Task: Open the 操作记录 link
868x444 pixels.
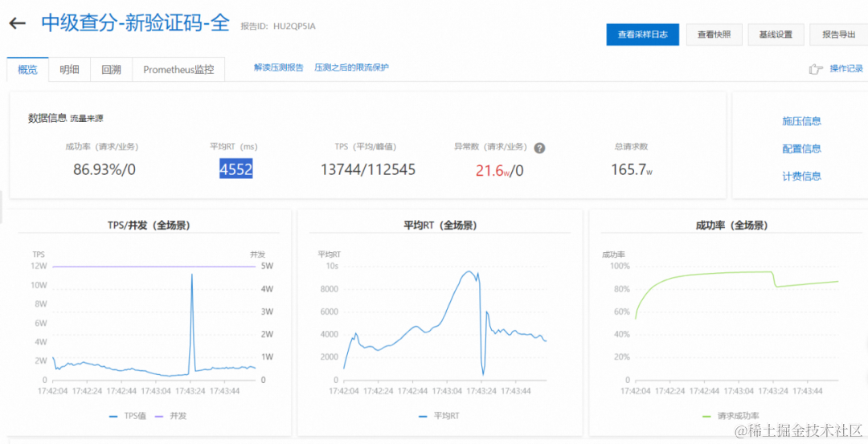Action: click(x=846, y=68)
